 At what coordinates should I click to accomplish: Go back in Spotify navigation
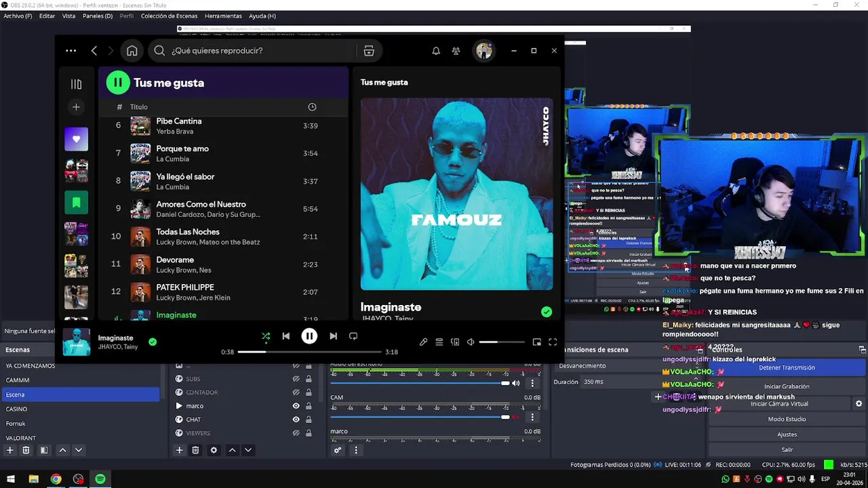pyautogui.click(x=94, y=51)
